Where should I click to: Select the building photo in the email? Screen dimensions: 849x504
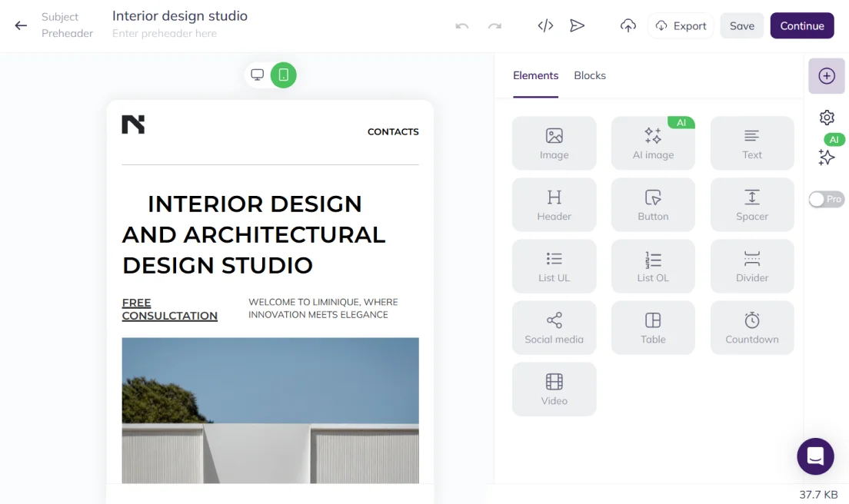tap(270, 410)
